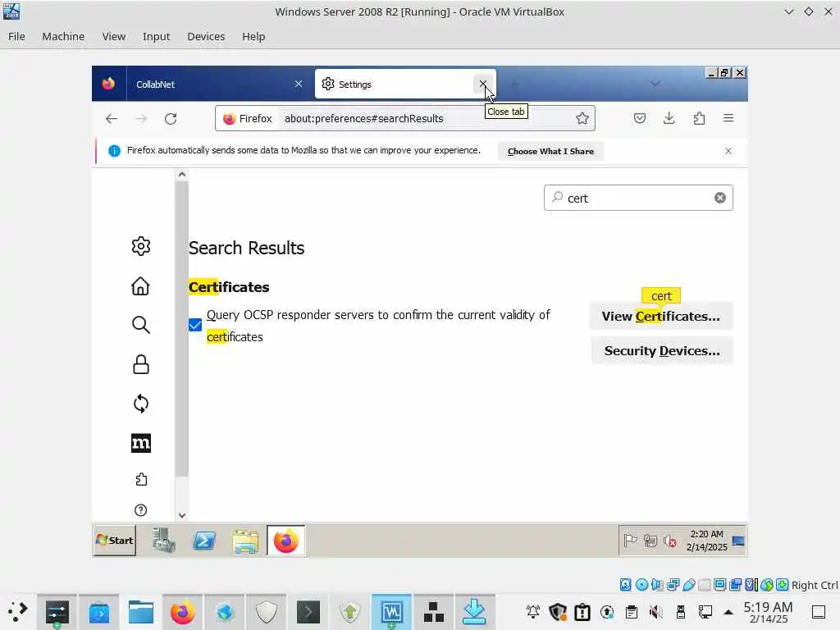The height and width of the screenshot is (630, 840).
Task: Open Extensions & Themes sidebar icon
Action: click(x=141, y=479)
